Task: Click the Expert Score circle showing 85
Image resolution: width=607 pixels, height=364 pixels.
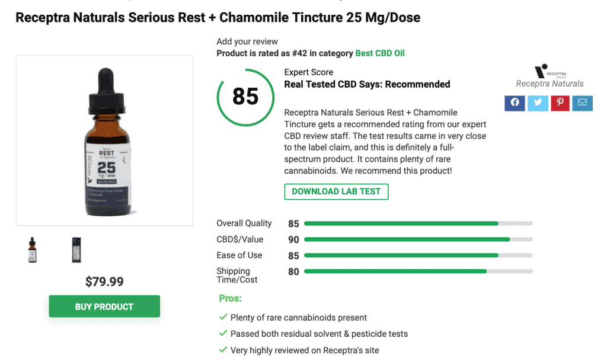Action: [x=245, y=96]
